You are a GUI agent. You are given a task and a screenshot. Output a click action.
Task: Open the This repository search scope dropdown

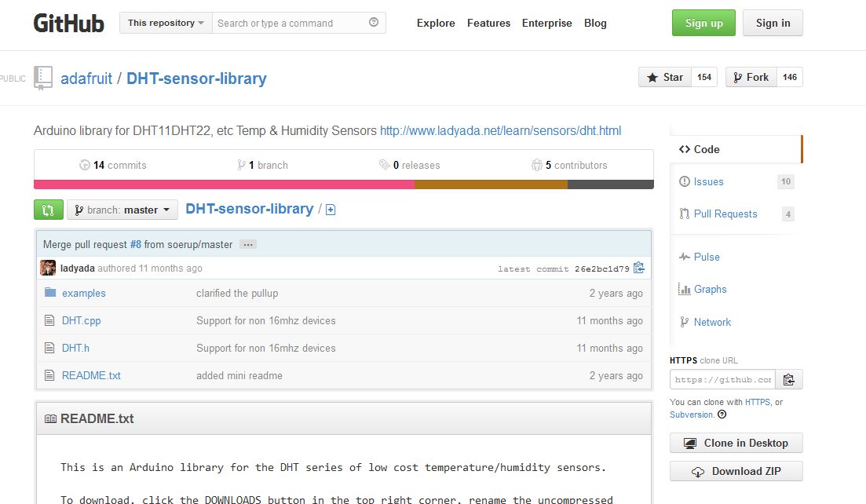click(164, 23)
